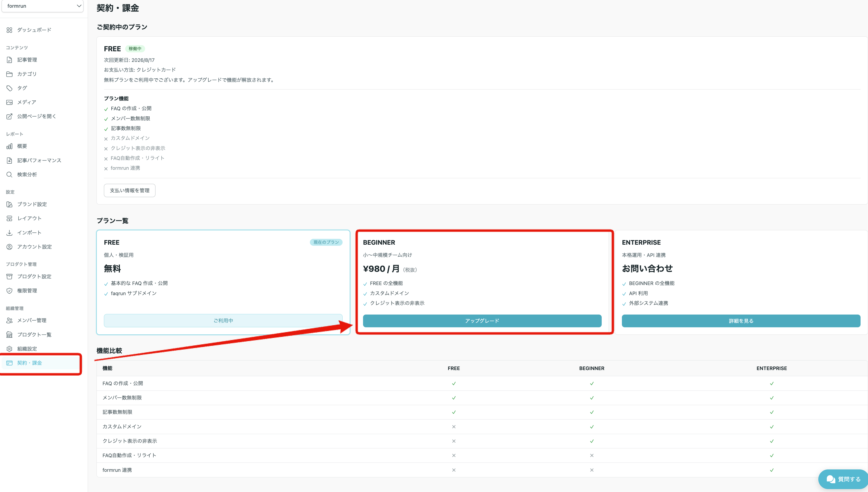Click the formrun 連携 comparison row label
This screenshot has width=868, height=492.
(x=117, y=470)
